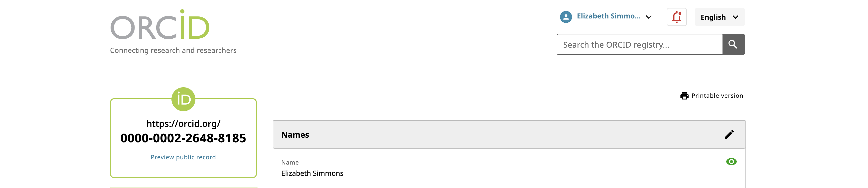
Task: Open the Preview public record link
Action: tap(183, 157)
